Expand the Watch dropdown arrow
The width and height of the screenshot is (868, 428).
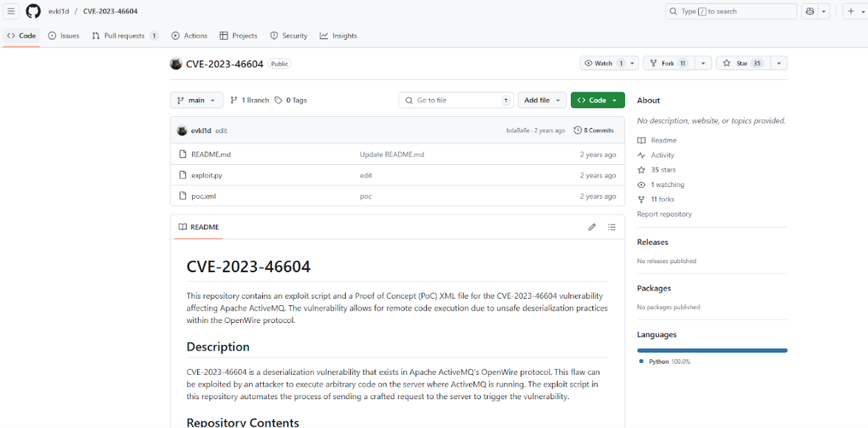(633, 63)
